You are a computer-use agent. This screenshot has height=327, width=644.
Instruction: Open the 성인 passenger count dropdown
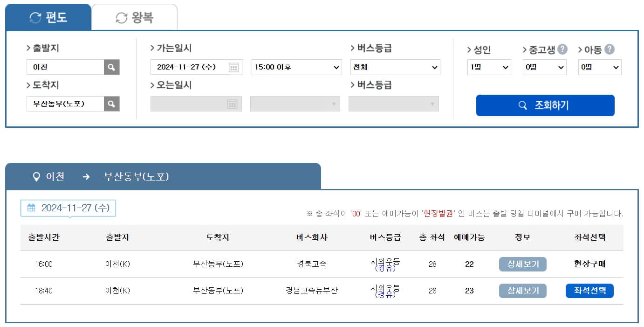point(489,67)
